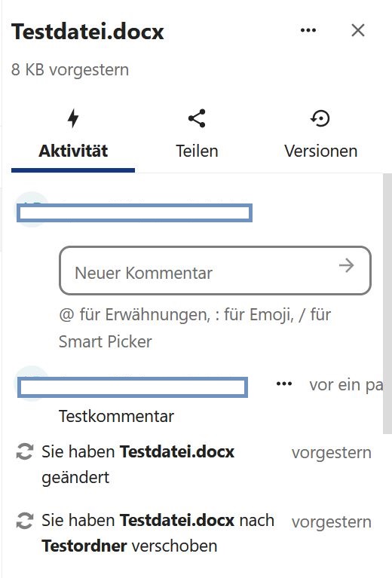Image resolution: width=392 pixels, height=578 pixels.
Task: Switch to the Versionen tab
Action: 320,139
